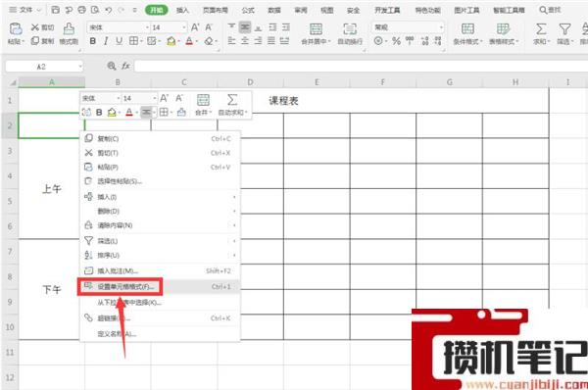The width and height of the screenshot is (588, 390).
Task: Open the Table Style dropdown
Action: [x=504, y=41]
